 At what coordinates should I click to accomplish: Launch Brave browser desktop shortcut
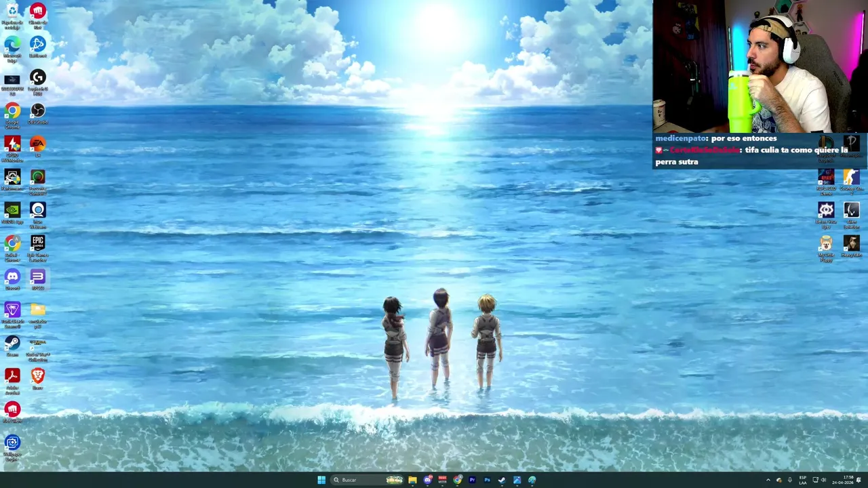click(x=37, y=379)
